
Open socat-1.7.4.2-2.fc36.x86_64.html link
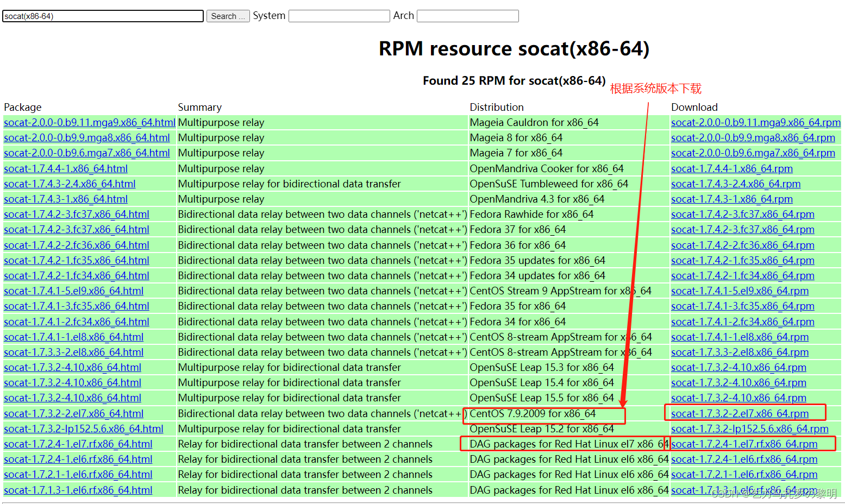77,245
